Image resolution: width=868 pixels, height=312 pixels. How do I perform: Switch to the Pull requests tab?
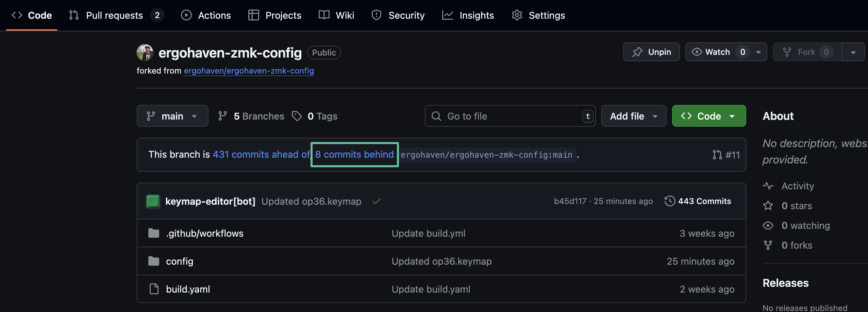[114, 15]
